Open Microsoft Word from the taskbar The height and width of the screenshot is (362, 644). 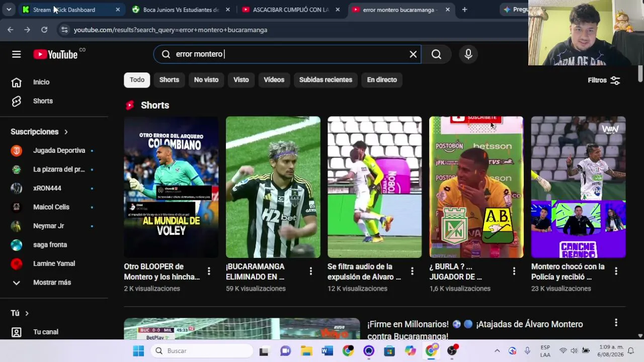pyautogui.click(x=327, y=351)
